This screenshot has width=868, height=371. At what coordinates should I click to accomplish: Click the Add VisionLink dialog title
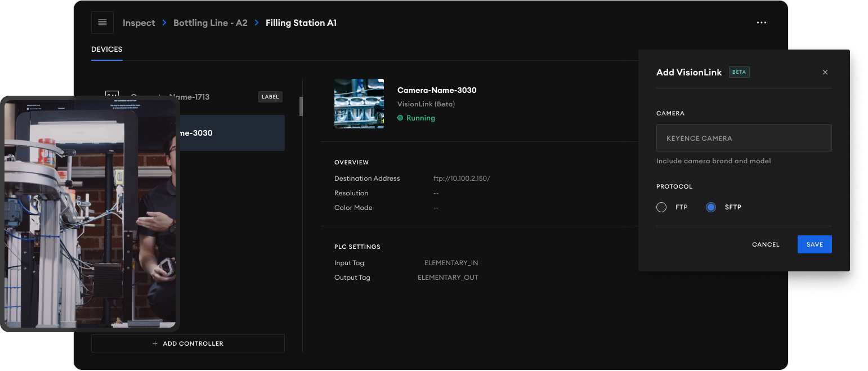click(x=689, y=72)
